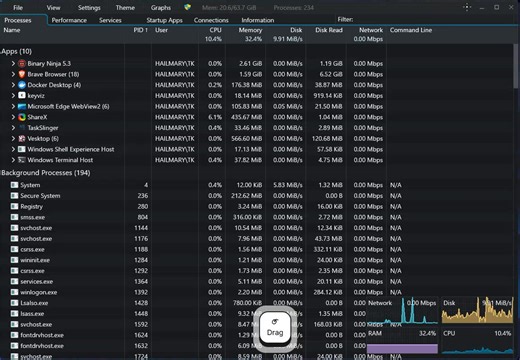Click the System process icon
This screenshot has height=360, width=520.
14,185
